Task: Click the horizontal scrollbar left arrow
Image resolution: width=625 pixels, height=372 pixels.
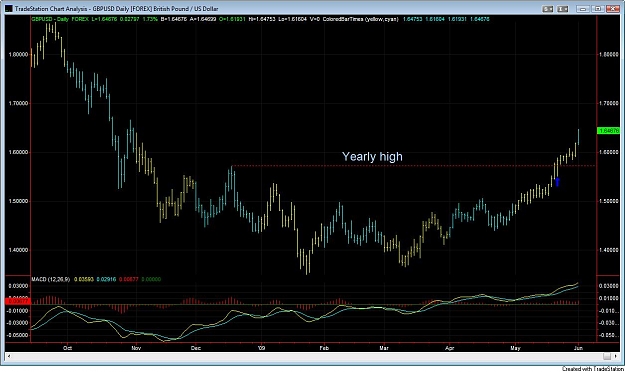Action: click(x=9, y=356)
